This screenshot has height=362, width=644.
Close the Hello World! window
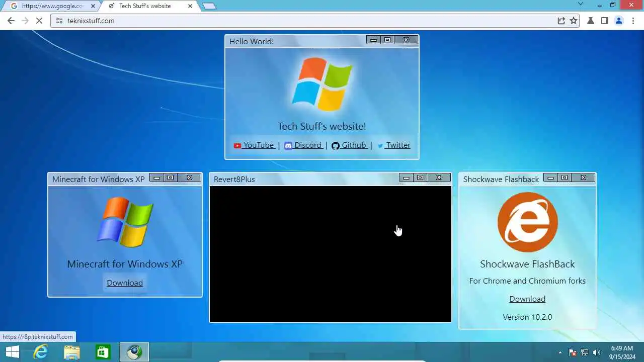(406, 40)
